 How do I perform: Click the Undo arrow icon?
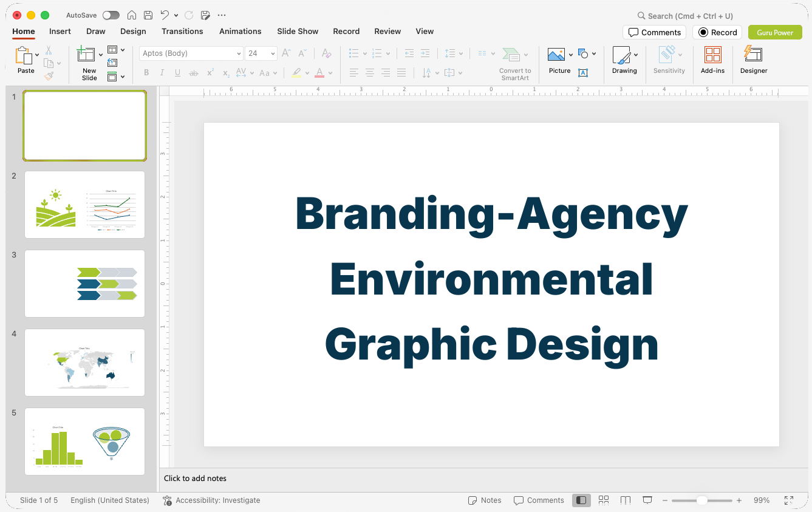pos(165,15)
